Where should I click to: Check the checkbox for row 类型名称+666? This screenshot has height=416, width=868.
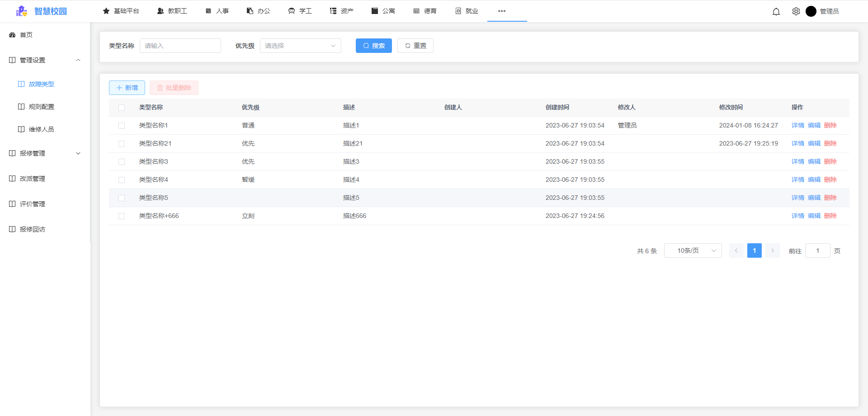(x=121, y=216)
